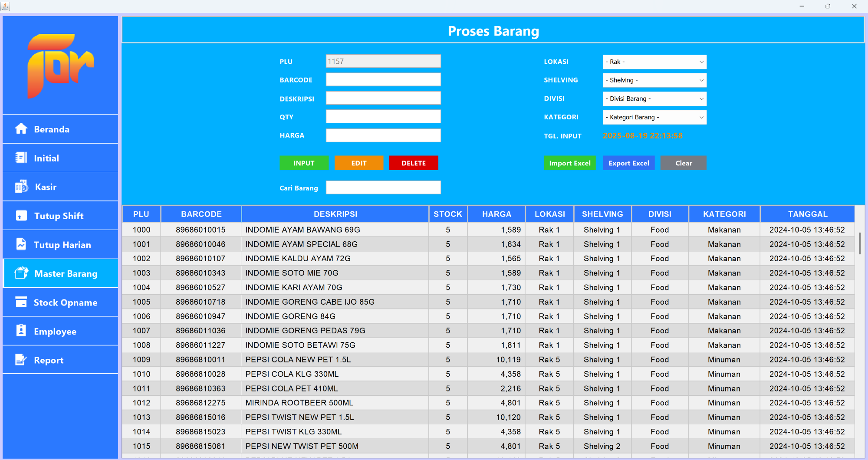The image size is (868, 460).
Task: Click the table scrollbar on the right
Action: point(860,244)
